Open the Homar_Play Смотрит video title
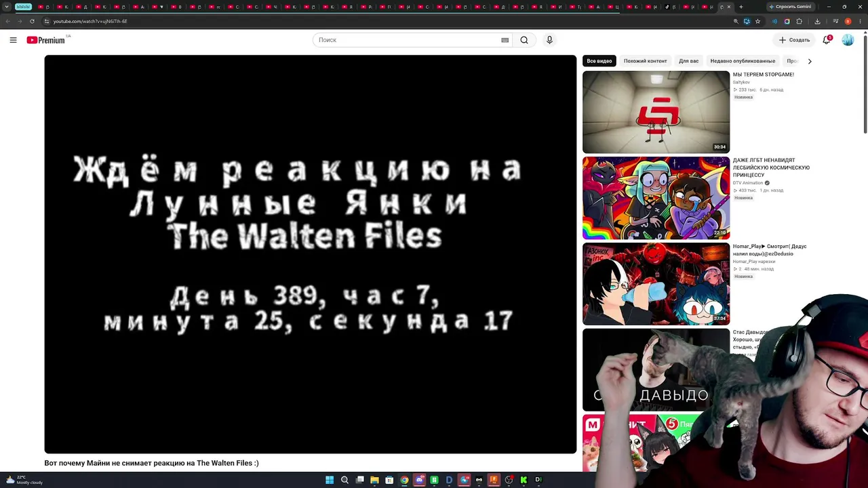 pos(770,250)
